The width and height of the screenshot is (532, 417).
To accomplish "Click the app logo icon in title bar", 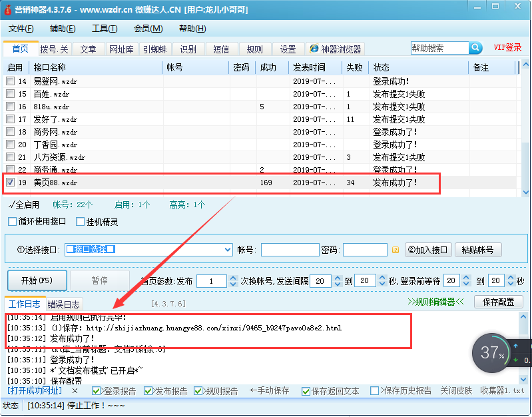I will click(x=7, y=9).
